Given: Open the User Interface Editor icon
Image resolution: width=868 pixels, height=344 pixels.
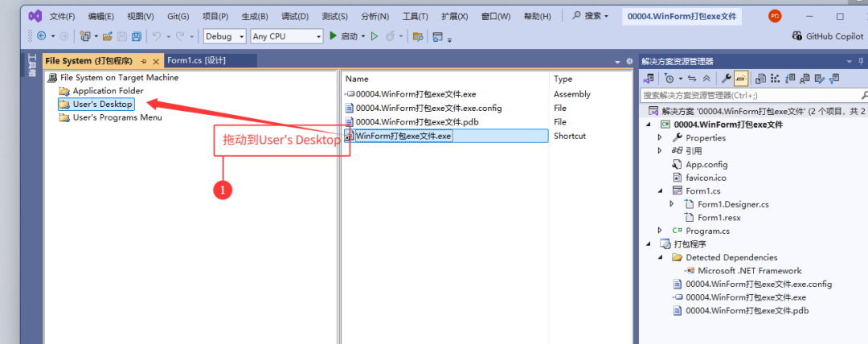Looking at the screenshot, I should click(x=805, y=78).
